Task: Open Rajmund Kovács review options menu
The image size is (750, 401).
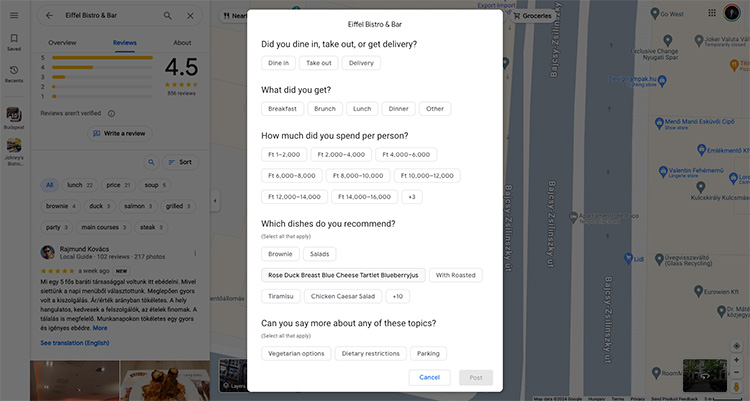Action: click(195, 253)
